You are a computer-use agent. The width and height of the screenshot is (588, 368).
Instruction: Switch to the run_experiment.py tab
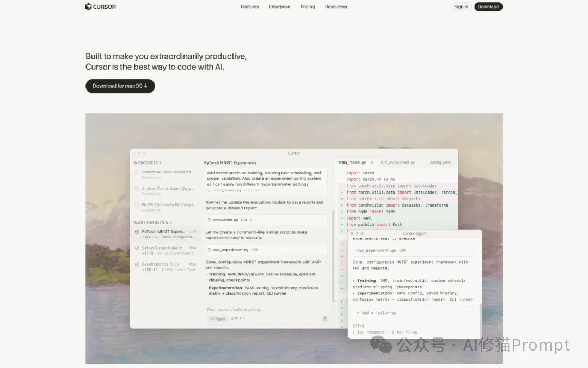[398, 162]
